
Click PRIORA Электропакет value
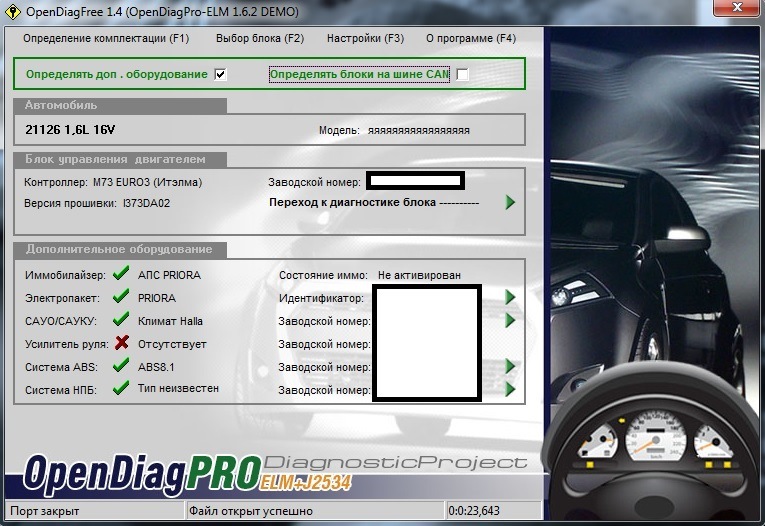157,298
